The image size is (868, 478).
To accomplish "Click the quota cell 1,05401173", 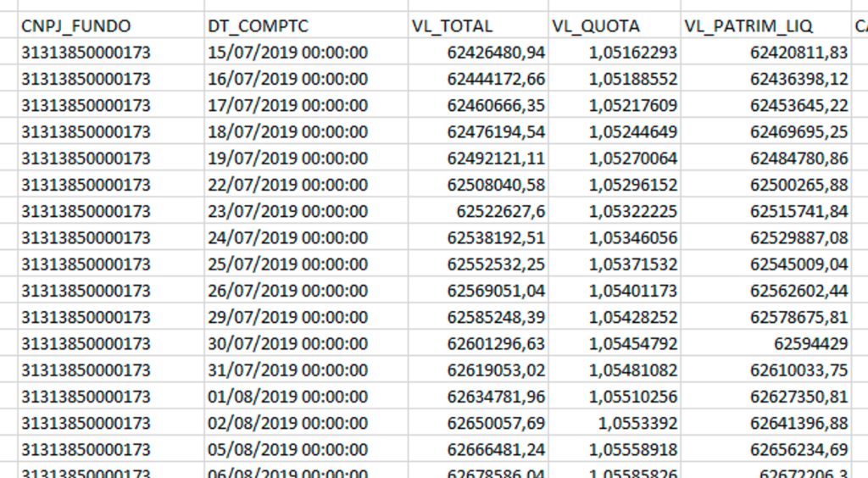I will tap(615, 291).
